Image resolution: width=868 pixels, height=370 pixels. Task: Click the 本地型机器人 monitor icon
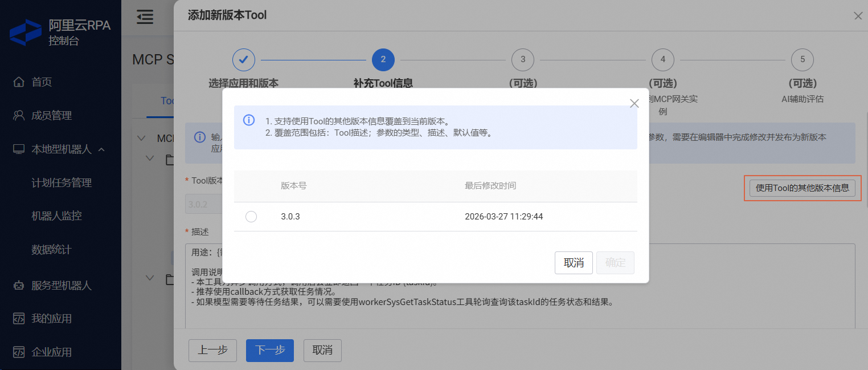pos(19,149)
